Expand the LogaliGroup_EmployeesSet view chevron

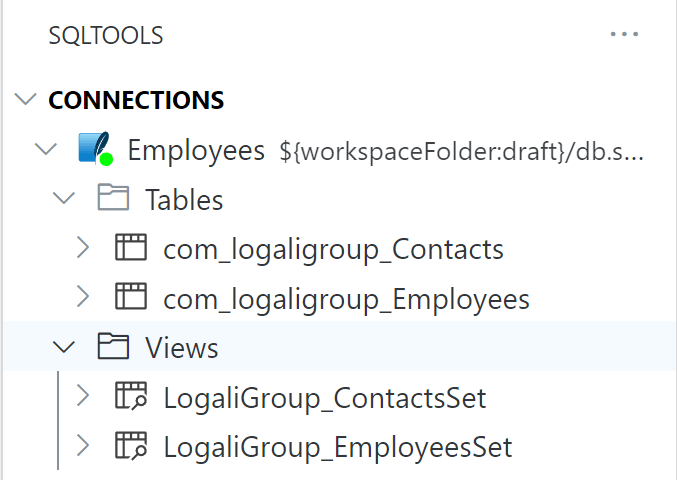(82, 445)
